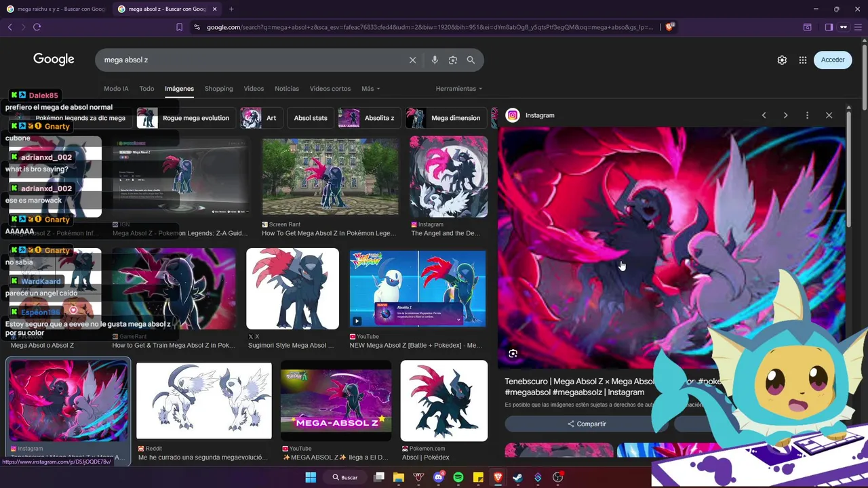Click the taskbar Buscar search box
This screenshot has height=488, width=868.
(x=346, y=477)
